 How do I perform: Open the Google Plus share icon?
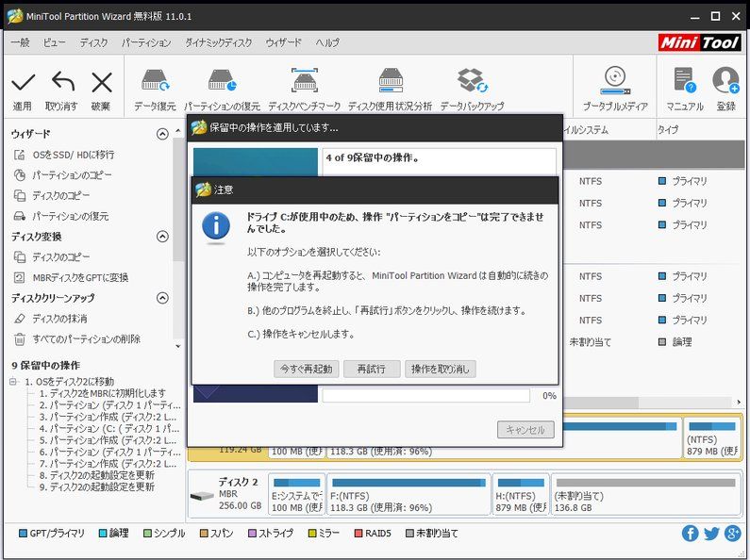(733, 534)
